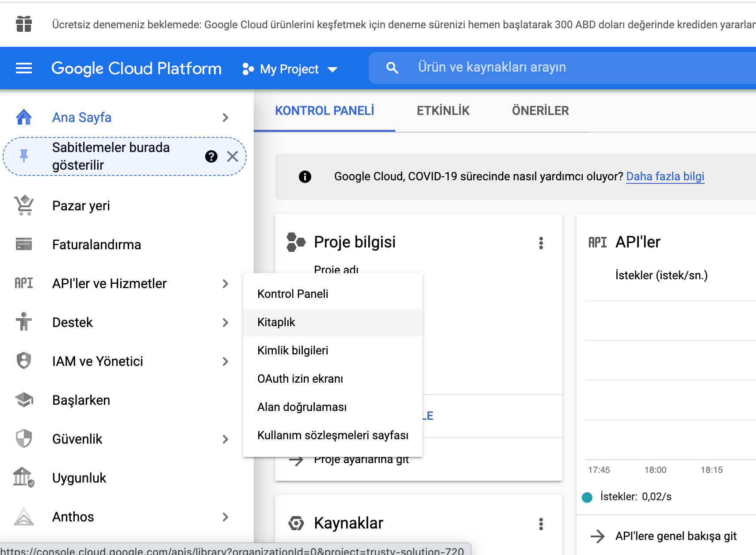
Task: Select Kitaplık in the submenu
Action: pyautogui.click(x=333, y=322)
